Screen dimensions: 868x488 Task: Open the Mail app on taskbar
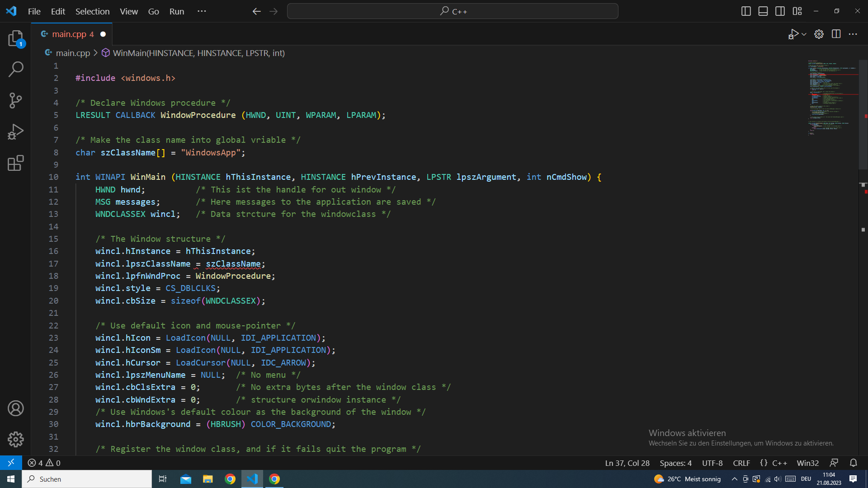(185, 479)
